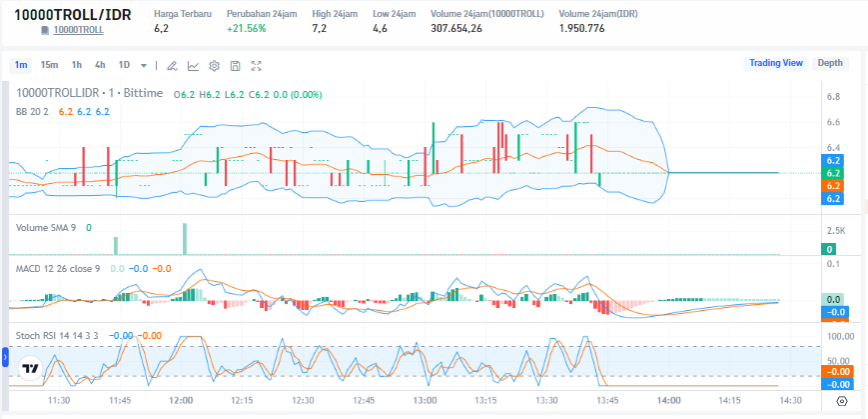Click the book icon next to the 10000TROLL link
The width and height of the screenshot is (868, 419).
coord(45,30)
